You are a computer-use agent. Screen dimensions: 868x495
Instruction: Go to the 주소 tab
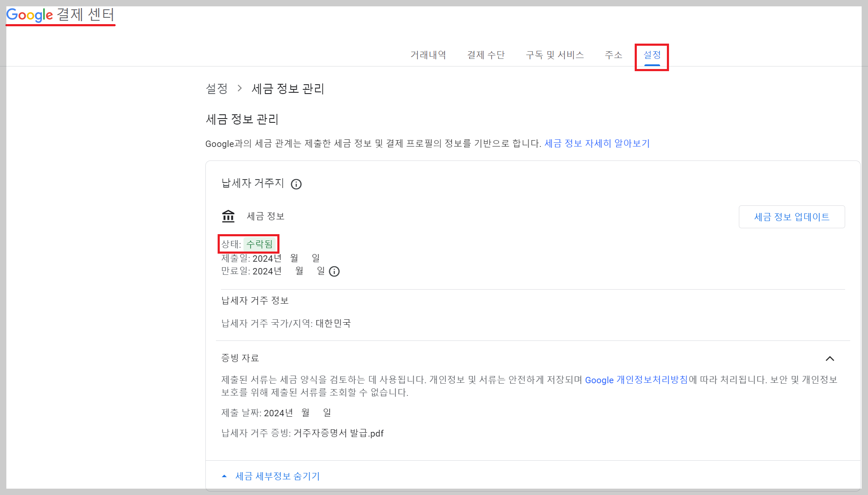tap(614, 55)
